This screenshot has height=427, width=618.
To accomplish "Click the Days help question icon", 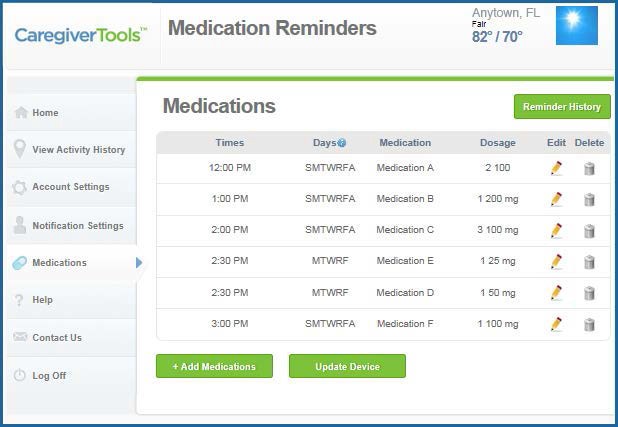I will (342, 143).
